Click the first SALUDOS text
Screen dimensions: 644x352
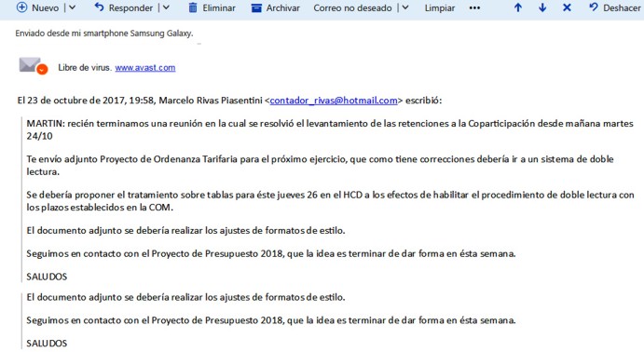47,277
